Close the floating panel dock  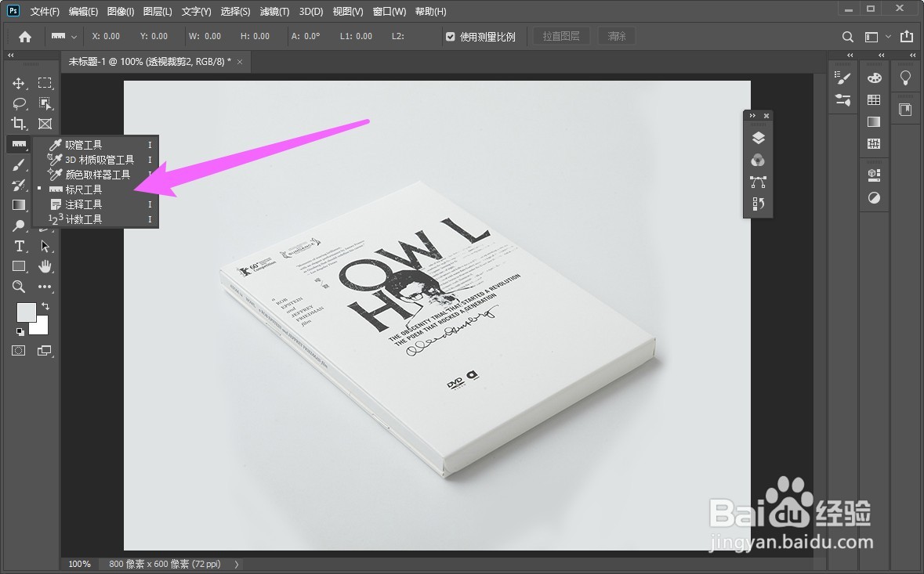(766, 116)
